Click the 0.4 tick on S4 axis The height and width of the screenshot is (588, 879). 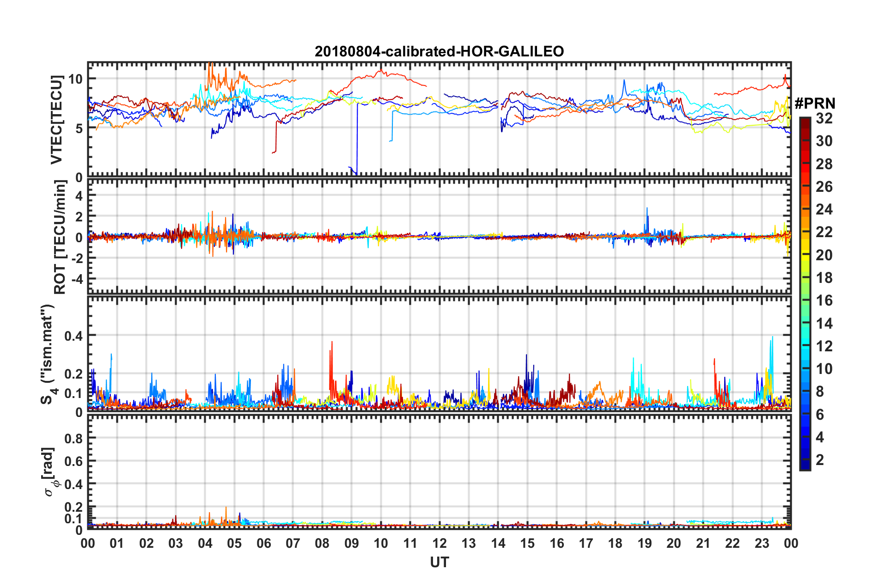74,336
